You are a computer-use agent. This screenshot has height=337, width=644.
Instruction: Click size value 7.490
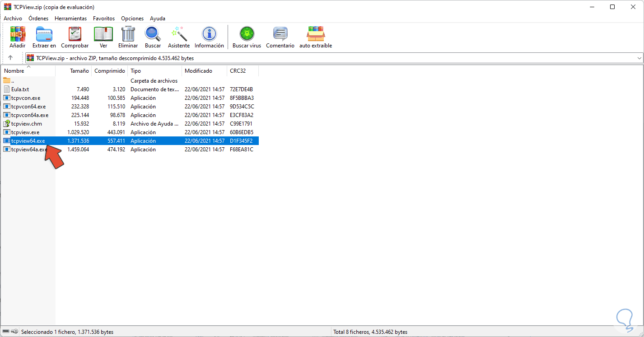click(83, 89)
